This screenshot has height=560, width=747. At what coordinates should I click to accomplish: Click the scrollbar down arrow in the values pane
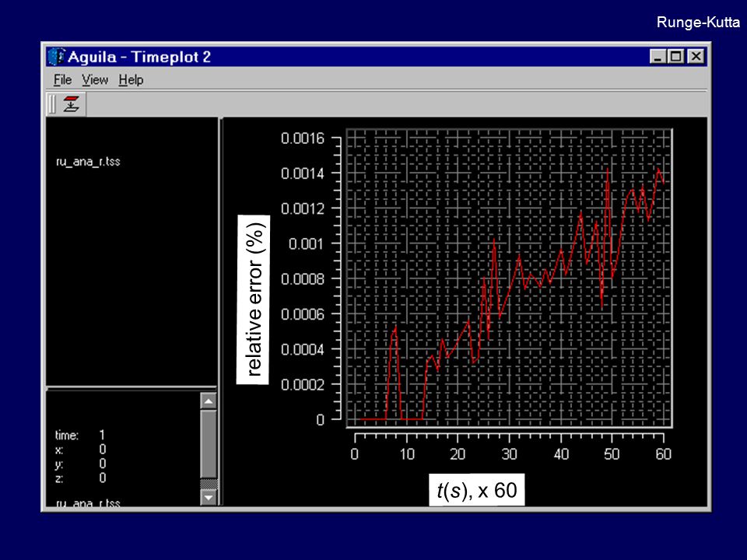coord(209,497)
